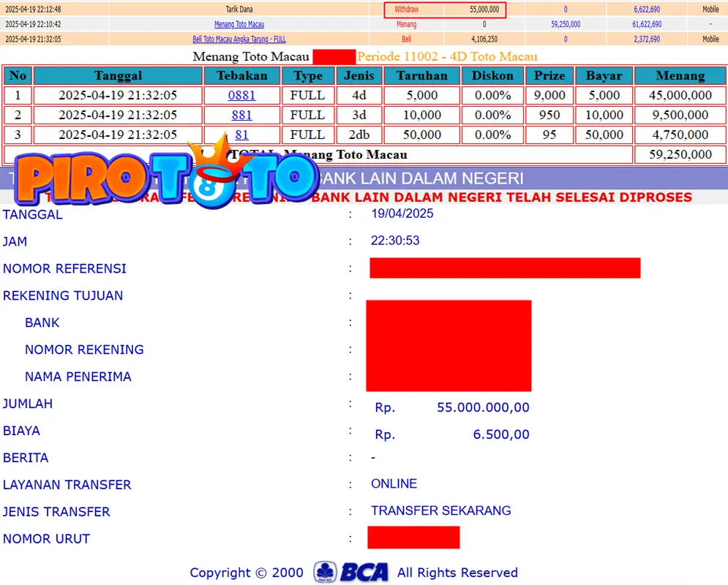
Task: Click the REKENING TUJUAN label
Action: (x=63, y=295)
